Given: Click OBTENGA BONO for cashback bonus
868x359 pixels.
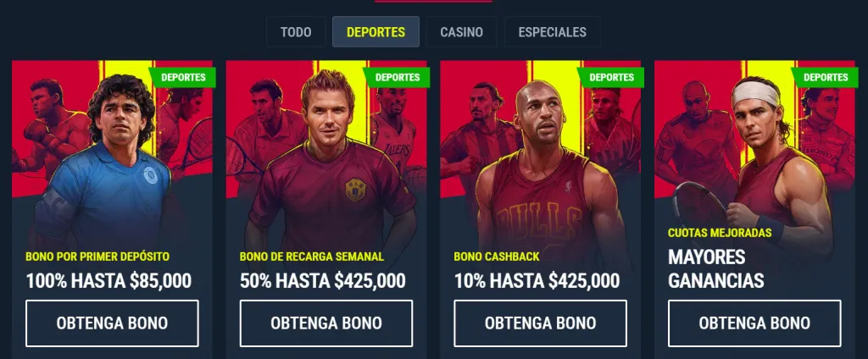Looking at the screenshot, I should (540, 323).
